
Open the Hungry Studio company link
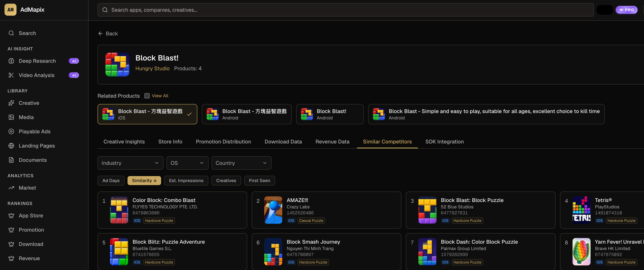click(x=152, y=69)
